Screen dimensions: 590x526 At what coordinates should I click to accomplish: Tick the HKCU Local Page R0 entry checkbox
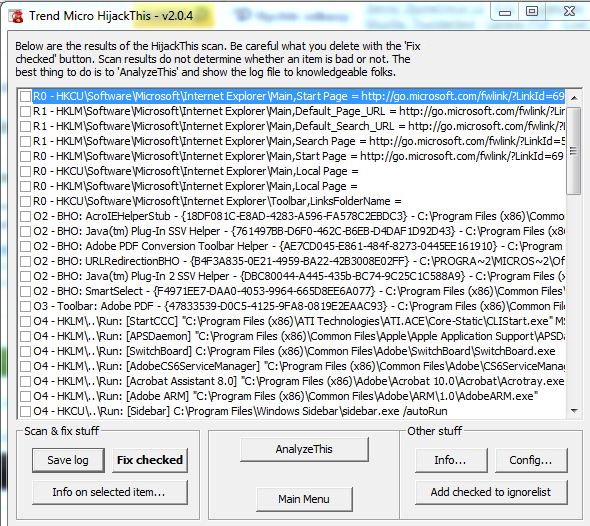(x=25, y=172)
